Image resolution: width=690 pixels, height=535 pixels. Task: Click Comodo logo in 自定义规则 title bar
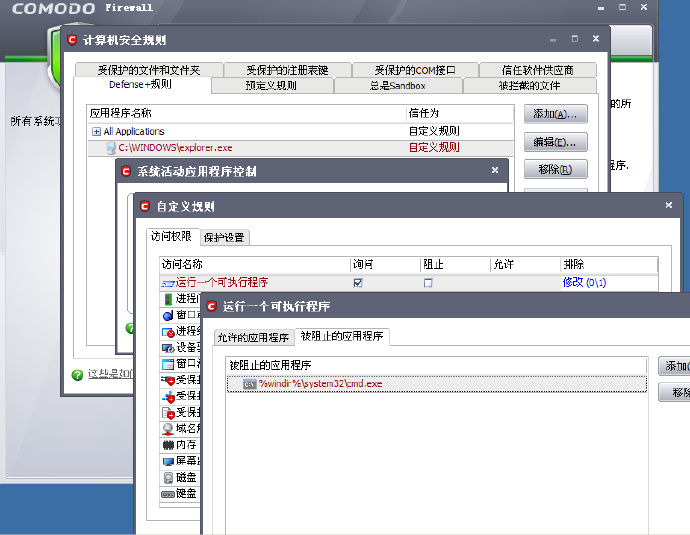[x=145, y=206]
